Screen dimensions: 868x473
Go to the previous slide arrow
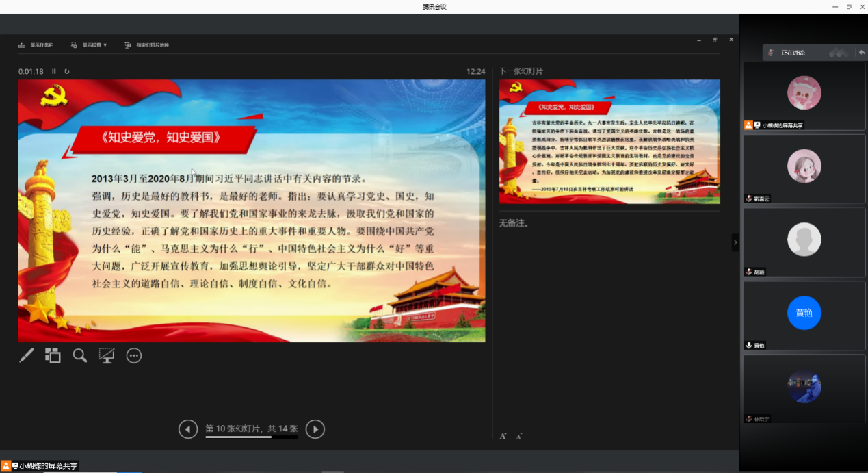point(188,429)
